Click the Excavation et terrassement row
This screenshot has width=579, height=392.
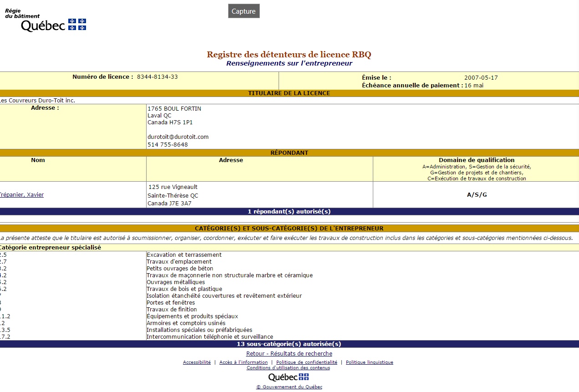click(289, 255)
